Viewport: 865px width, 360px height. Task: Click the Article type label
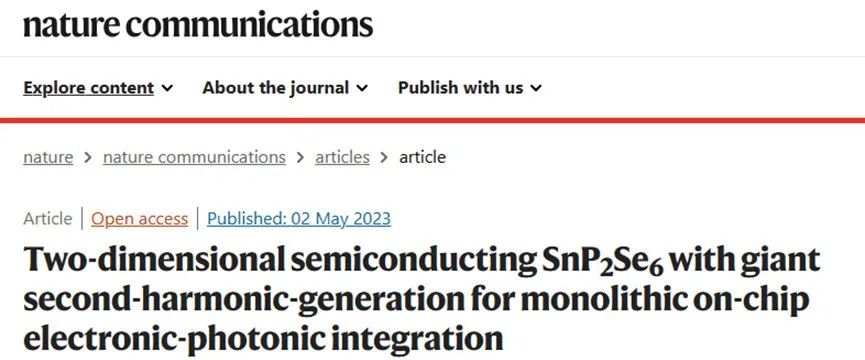tap(47, 219)
